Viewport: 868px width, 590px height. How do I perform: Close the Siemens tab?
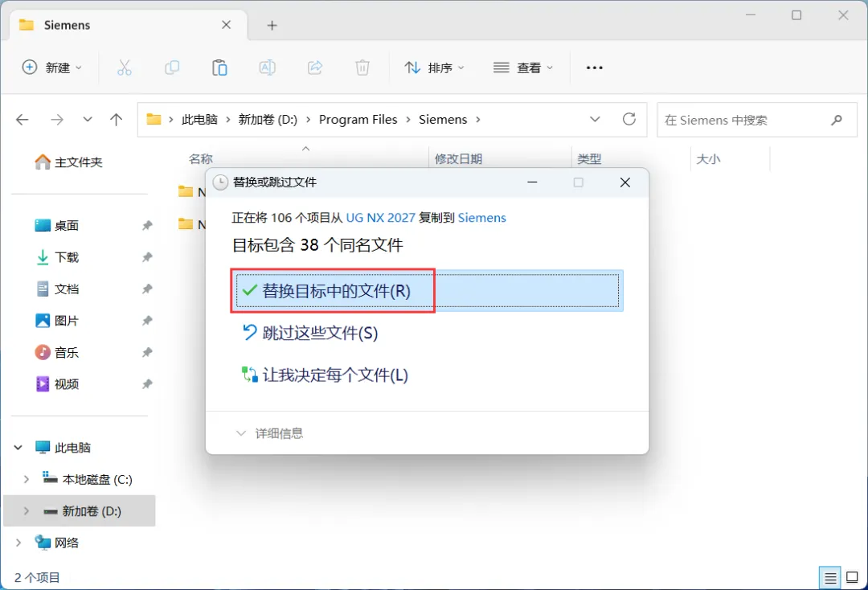point(226,25)
